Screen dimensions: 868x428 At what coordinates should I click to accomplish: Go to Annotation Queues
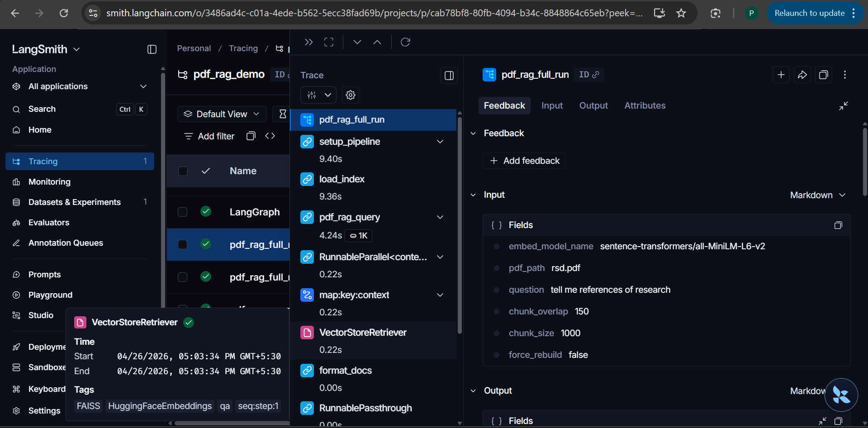tap(80, 243)
